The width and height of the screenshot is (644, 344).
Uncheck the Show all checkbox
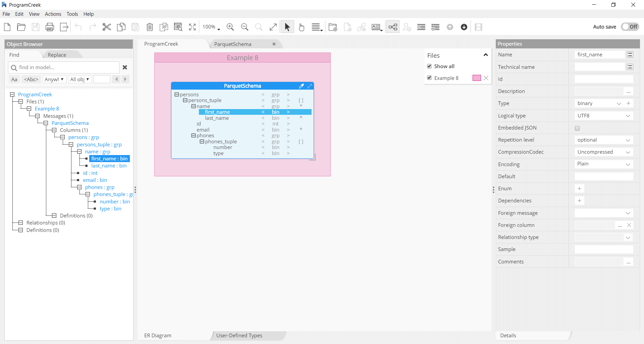coord(429,66)
